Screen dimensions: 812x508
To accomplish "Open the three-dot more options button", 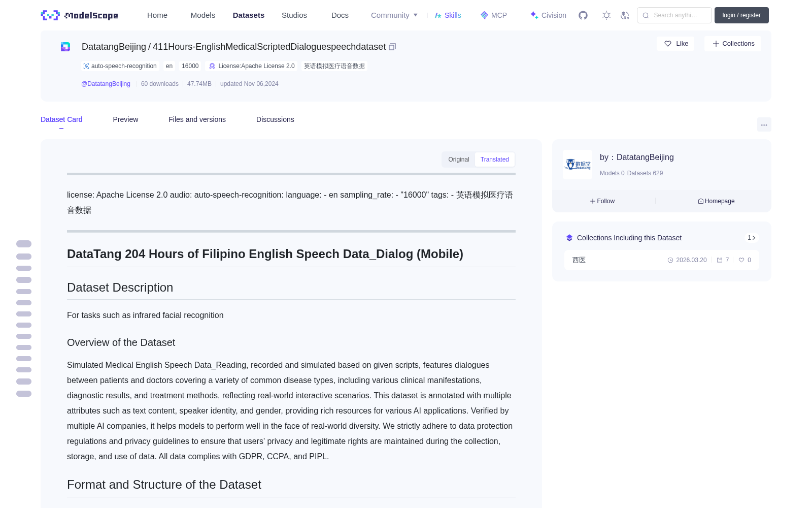I will click(x=764, y=124).
